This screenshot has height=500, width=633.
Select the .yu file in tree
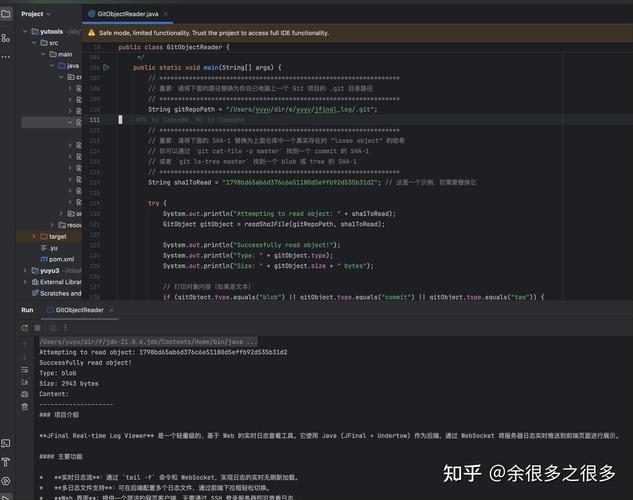pos(49,248)
